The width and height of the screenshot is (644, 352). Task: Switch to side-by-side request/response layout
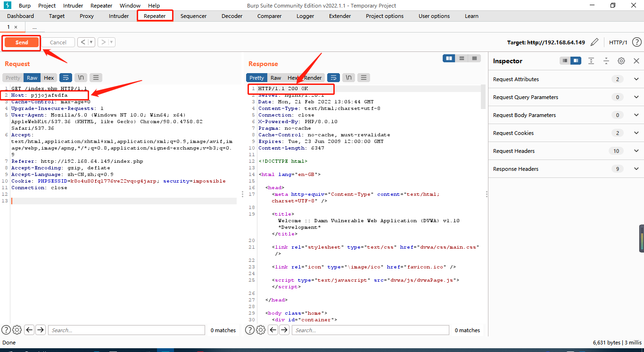pyautogui.click(x=449, y=58)
